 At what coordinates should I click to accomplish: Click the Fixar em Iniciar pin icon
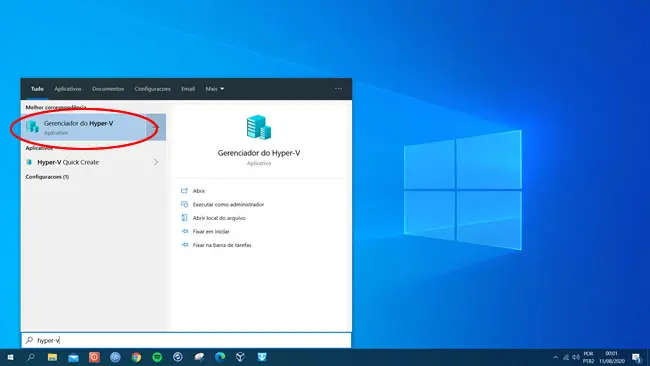click(184, 231)
